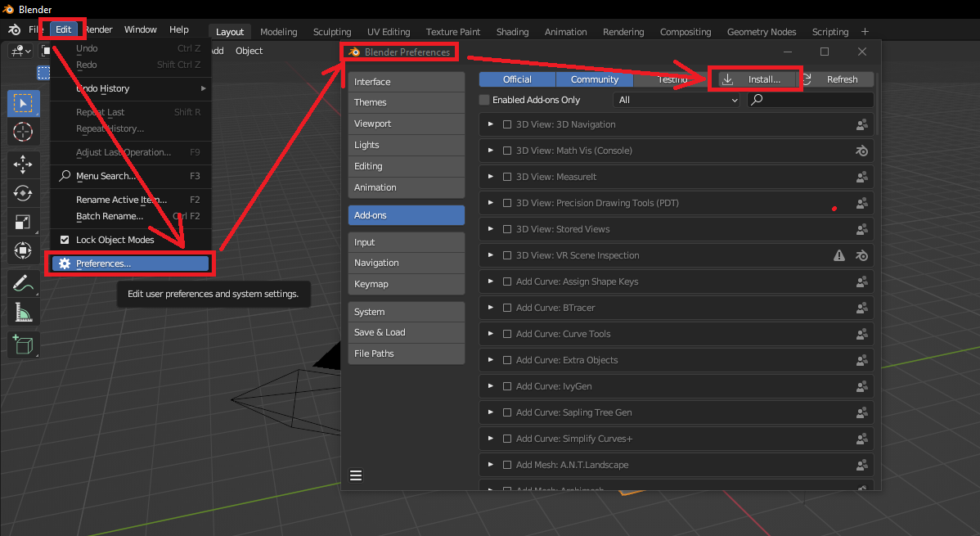The height and width of the screenshot is (536, 980).
Task: Open the System preferences section
Action: (x=407, y=312)
